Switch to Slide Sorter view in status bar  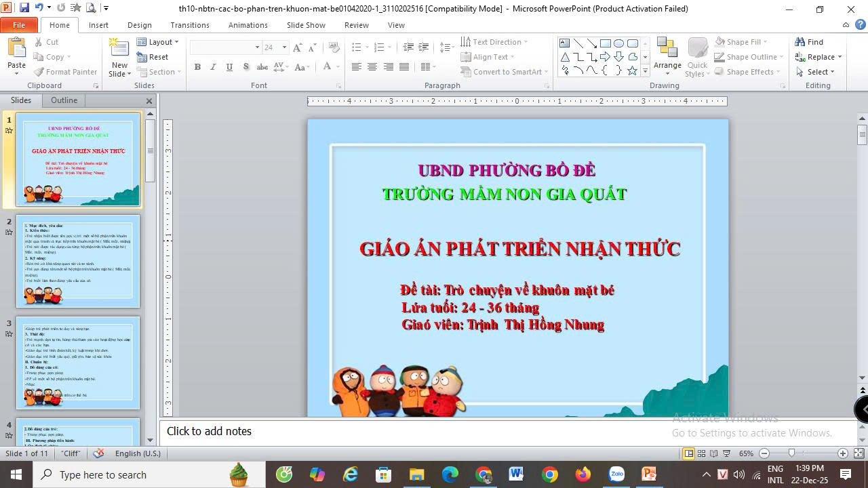(x=701, y=453)
